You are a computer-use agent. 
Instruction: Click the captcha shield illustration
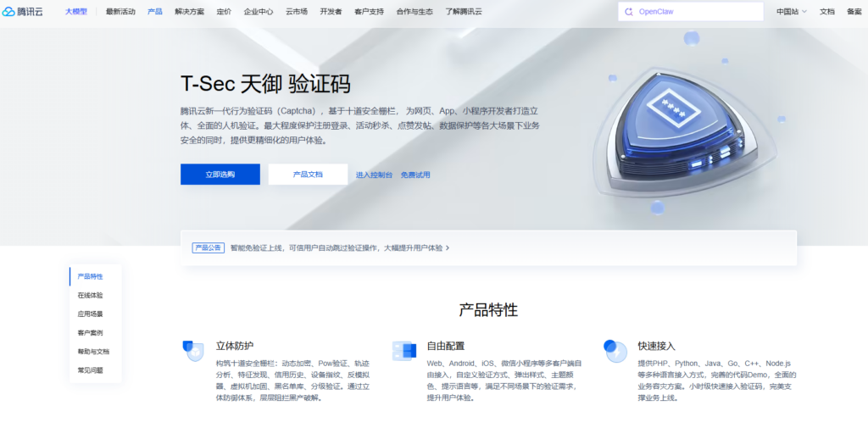click(685, 131)
